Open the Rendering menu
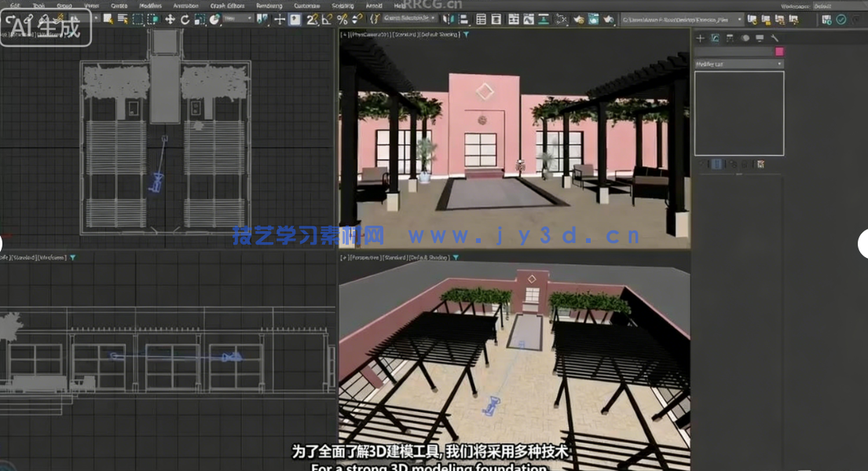This screenshot has height=471, width=868. [269, 5]
